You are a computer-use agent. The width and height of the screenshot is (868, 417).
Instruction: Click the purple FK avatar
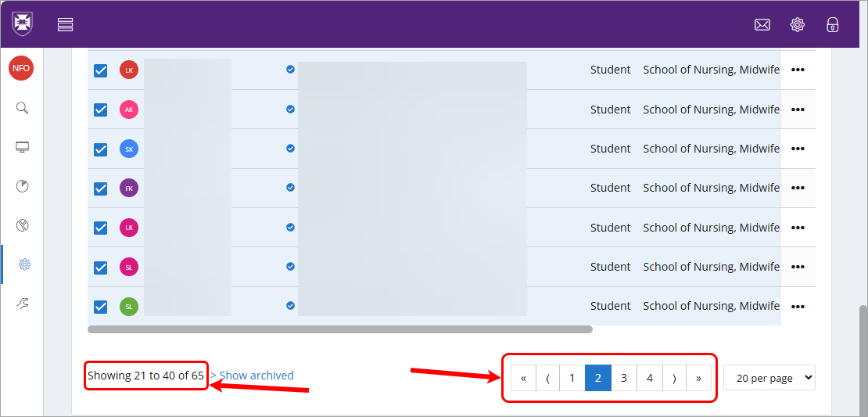tap(129, 189)
